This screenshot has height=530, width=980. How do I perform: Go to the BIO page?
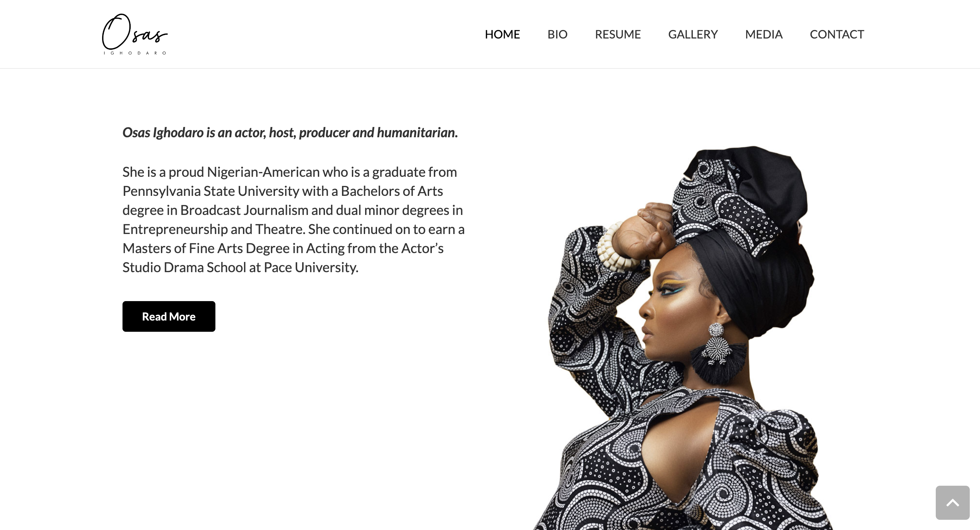click(557, 34)
